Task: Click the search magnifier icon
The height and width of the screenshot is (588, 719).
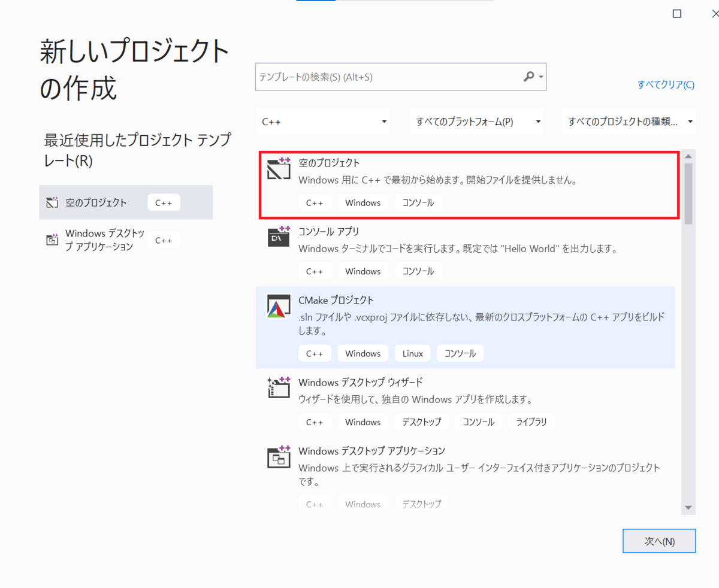Action: pyautogui.click(x=530, y=77)
